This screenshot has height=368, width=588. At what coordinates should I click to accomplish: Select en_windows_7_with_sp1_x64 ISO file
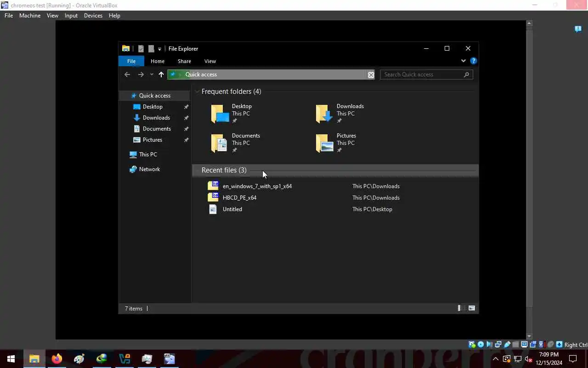tap(257, 186)
